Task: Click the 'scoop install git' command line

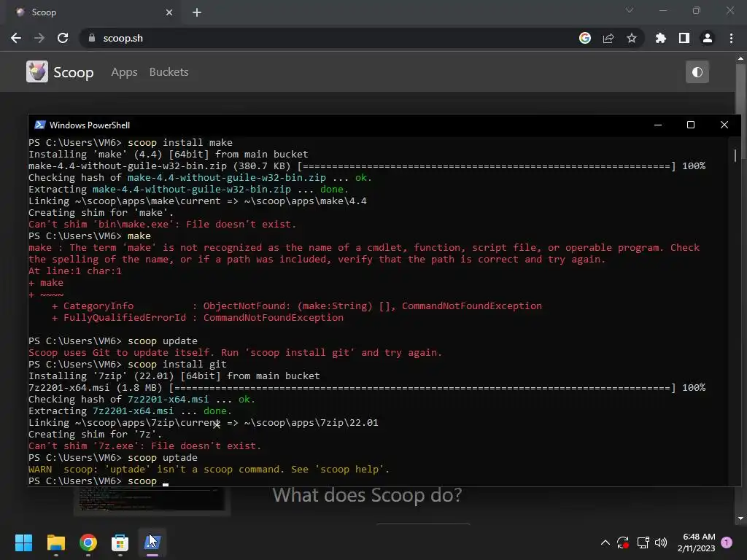Action: pyautogui.click(x=128, y=365)
